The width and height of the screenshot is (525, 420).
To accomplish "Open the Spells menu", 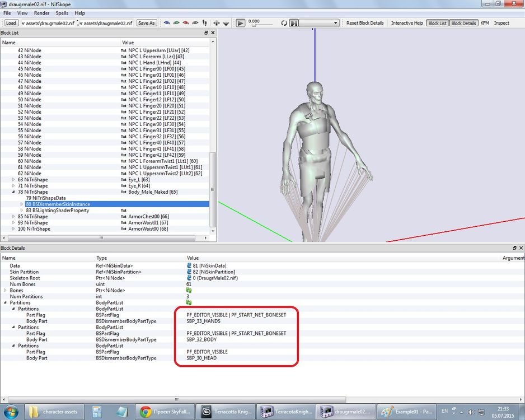I will [x=62, y=13].
